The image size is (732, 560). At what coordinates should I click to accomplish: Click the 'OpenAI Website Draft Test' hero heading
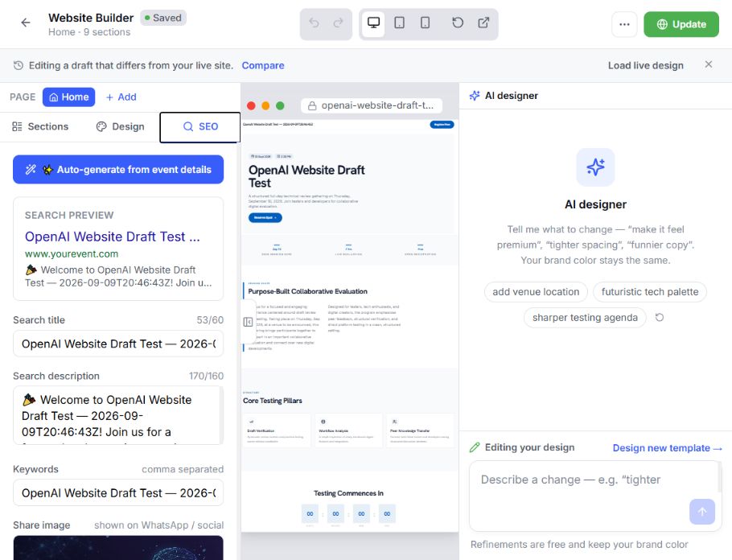[306, 176]
